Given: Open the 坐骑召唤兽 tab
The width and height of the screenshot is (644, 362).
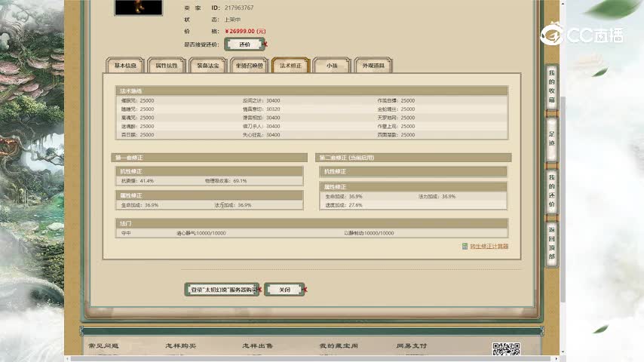Looking at the screenshot, I should (x=249, y=66).
